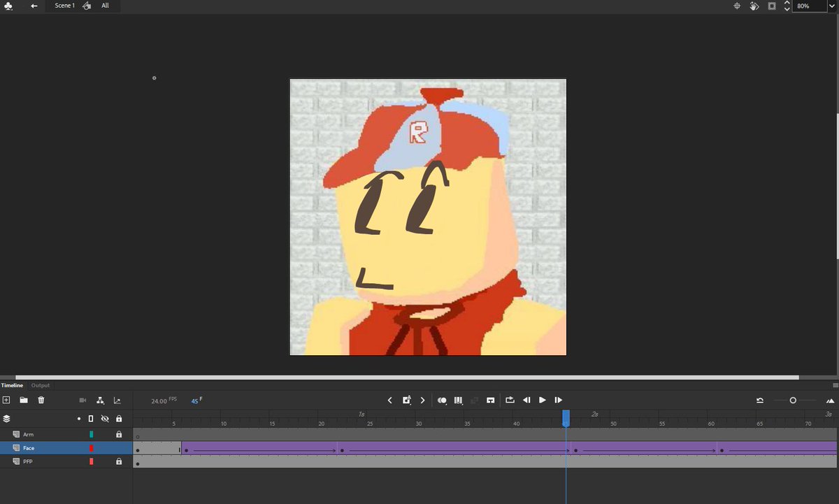The width and height of the screenshot is (839, 504).
Task: Click Arm layer teal outline swatch
Action: [91, 434]
